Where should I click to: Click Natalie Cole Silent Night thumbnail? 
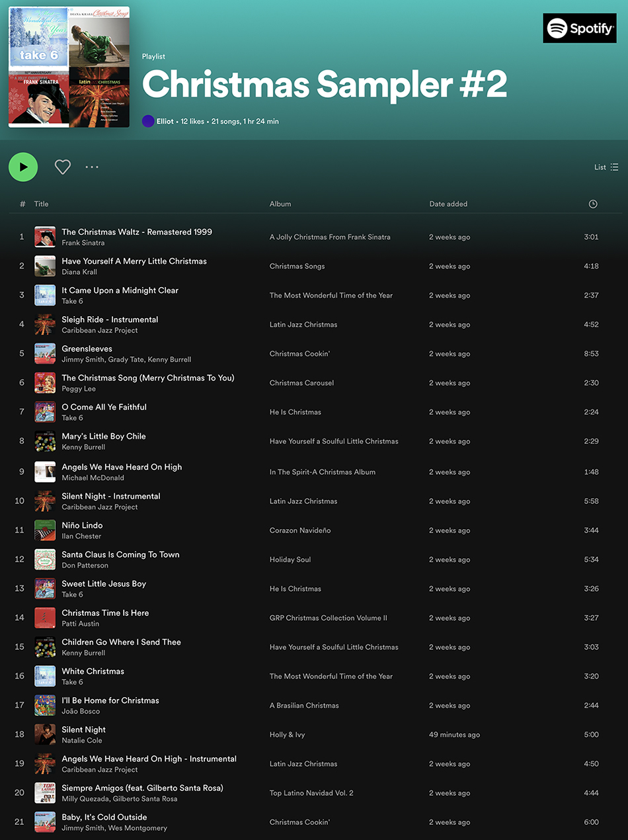pyautogui.click(x=45, y=734)
